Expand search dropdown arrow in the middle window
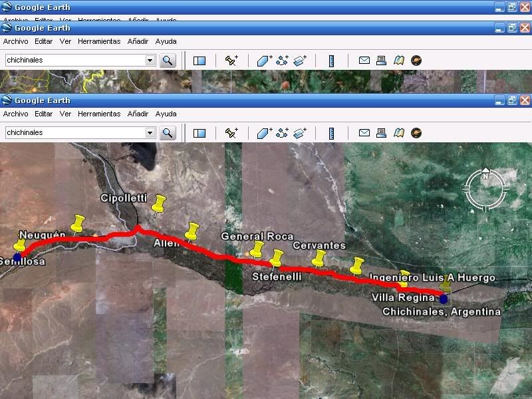This screenshot has width=532, height=399. coord(150,61)
